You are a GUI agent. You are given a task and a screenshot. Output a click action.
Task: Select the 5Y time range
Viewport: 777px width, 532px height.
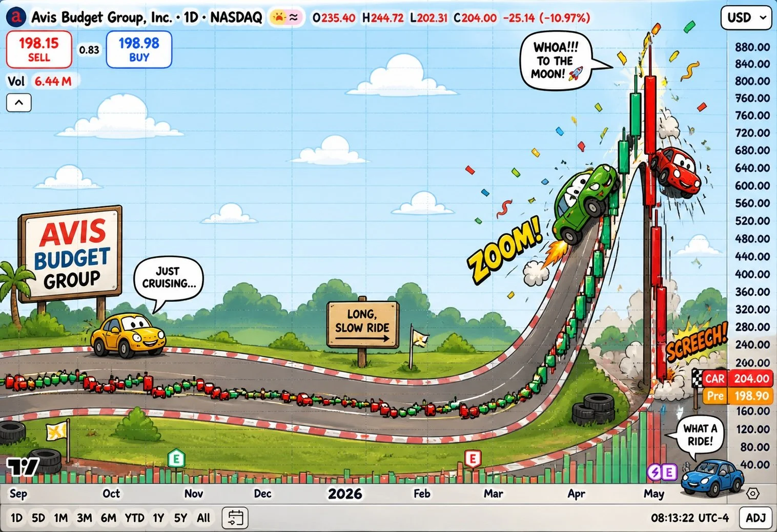(x=180, y=518)
